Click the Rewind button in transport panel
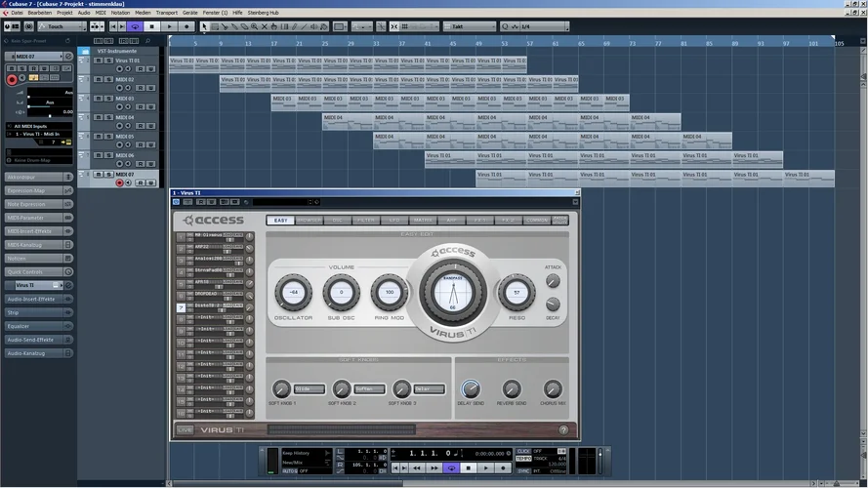The height and width of the screenshot is (488, 868). [416, 468]
